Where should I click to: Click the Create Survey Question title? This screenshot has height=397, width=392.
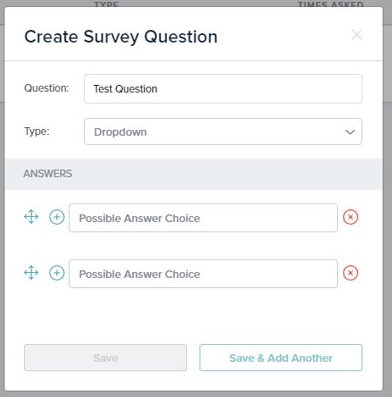point(121,37)
